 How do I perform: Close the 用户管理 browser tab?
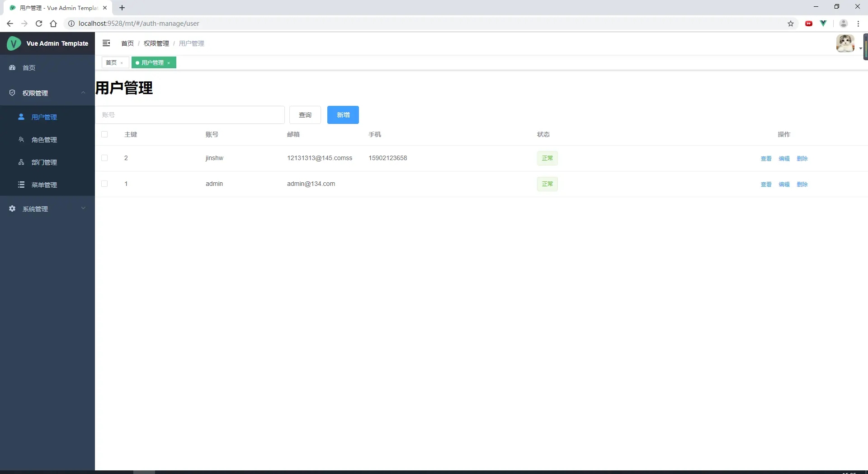[105, 8]
